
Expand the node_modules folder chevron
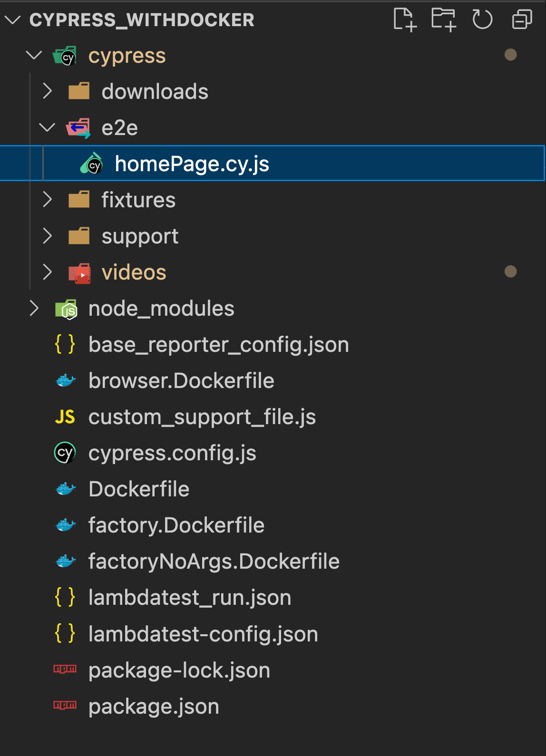tap(34, 308)
